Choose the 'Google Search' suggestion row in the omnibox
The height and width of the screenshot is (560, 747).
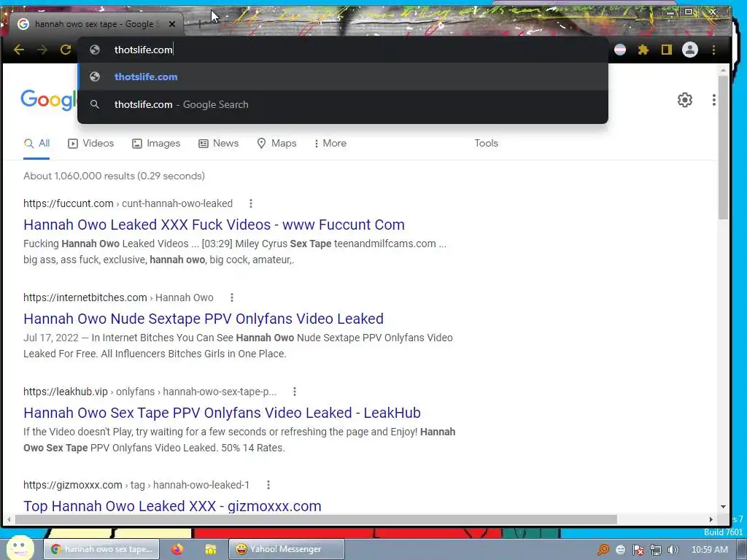[343, 104]
